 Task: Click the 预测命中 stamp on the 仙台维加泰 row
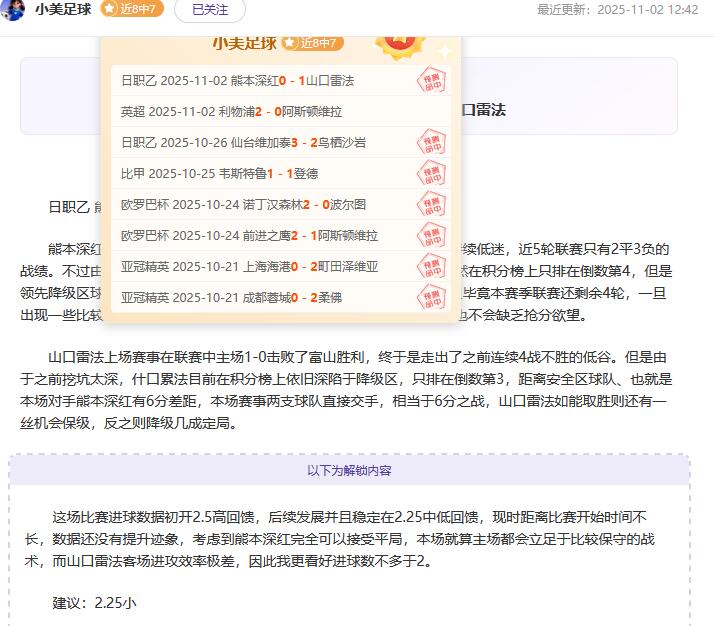pos(431,142)
